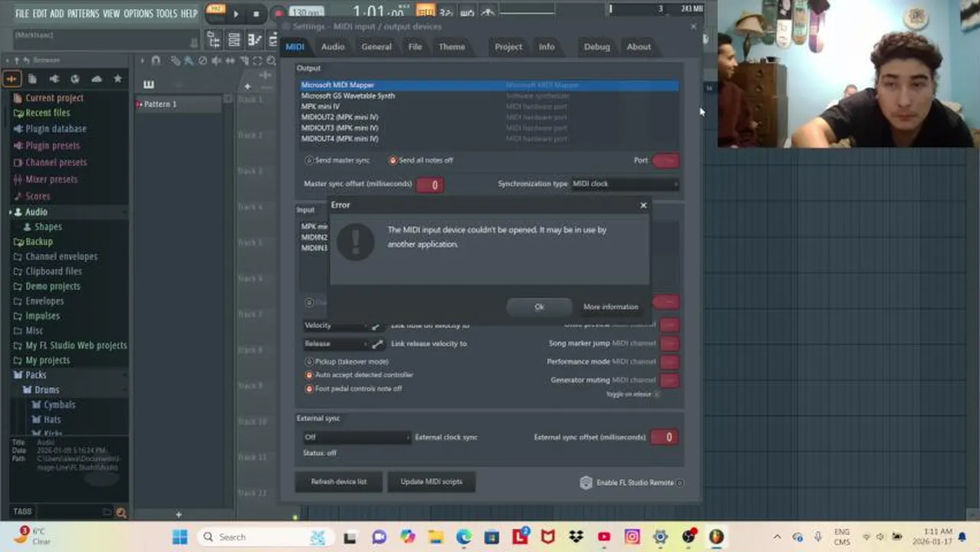Screen dimensions: 980x552
Task: Select the playlist Mute tool
Action: tap(216, 61)
